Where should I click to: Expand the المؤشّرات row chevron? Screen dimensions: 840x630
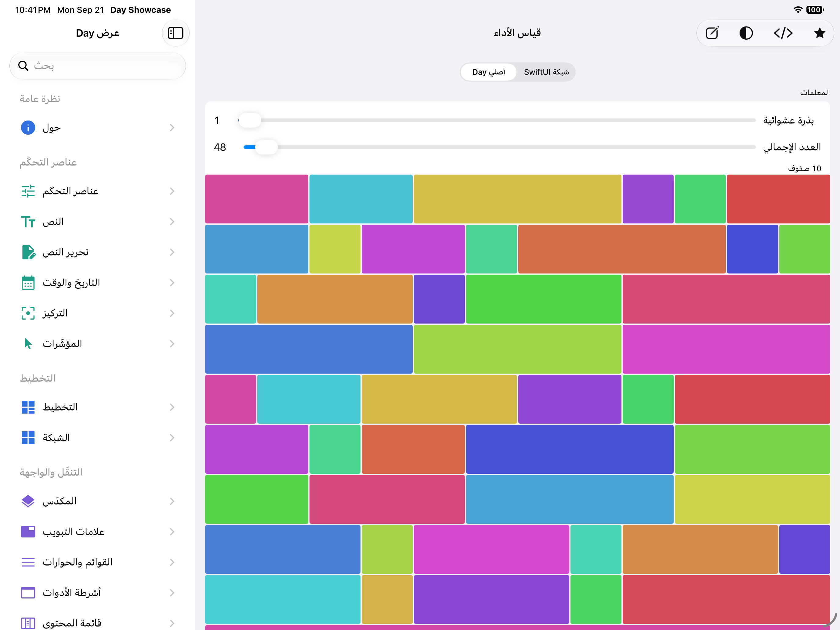[x=172, y=344]
